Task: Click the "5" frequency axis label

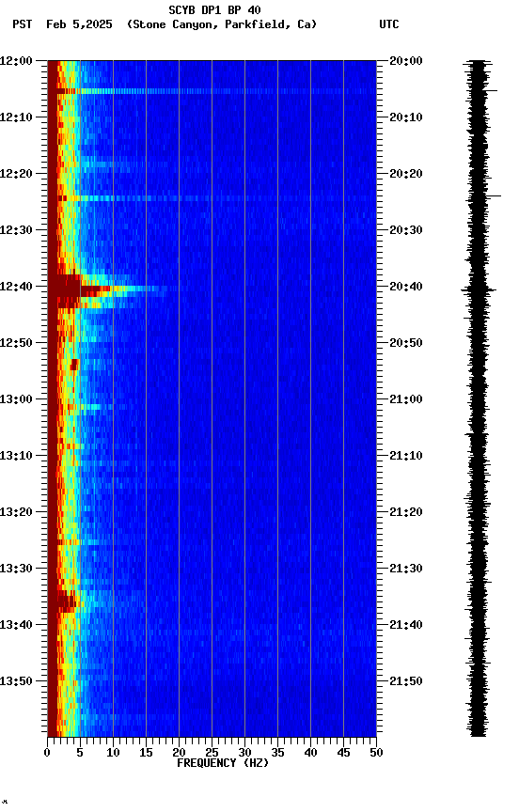Action: (80, 753)
